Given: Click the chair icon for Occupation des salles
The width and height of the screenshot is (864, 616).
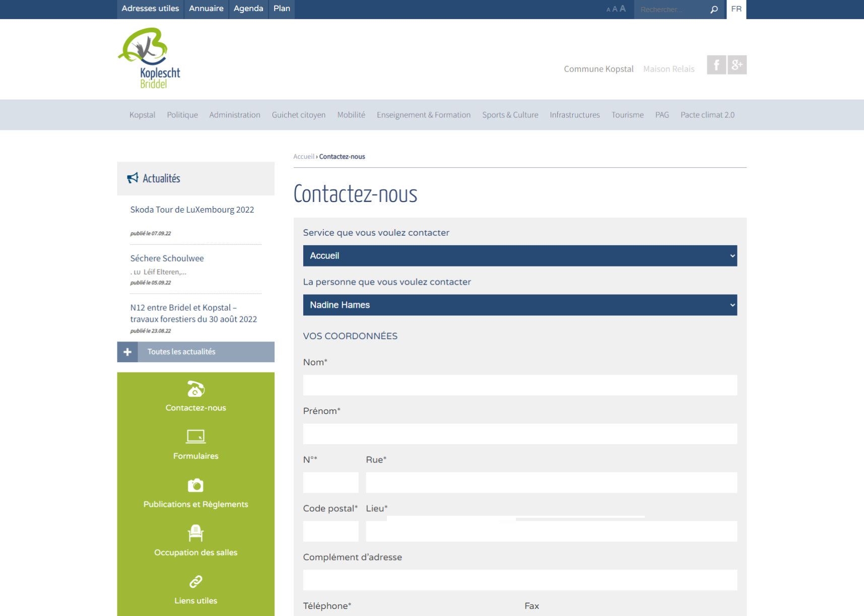Looking at the screenshot, I should click(195, 533).
